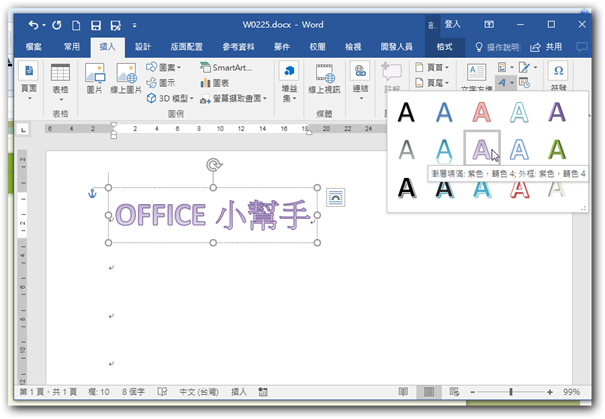Open Quick Access Toolbar customize arrow
The width and height of the screenshot is (605, 419).
[134, 25]
